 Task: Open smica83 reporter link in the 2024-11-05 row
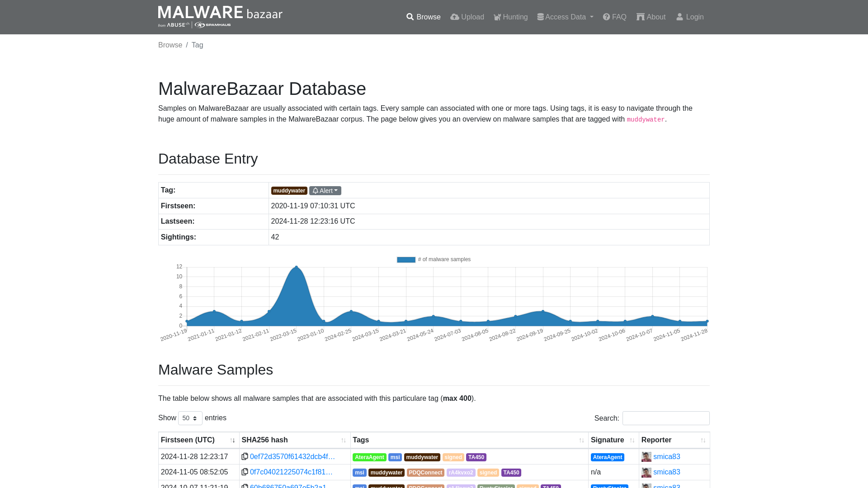(x=666, y=472)
